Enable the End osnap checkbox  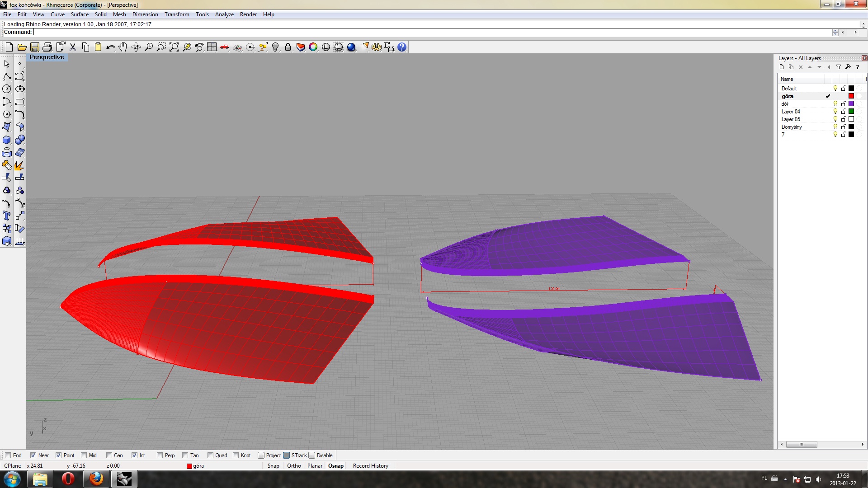(x=8, y=455)
